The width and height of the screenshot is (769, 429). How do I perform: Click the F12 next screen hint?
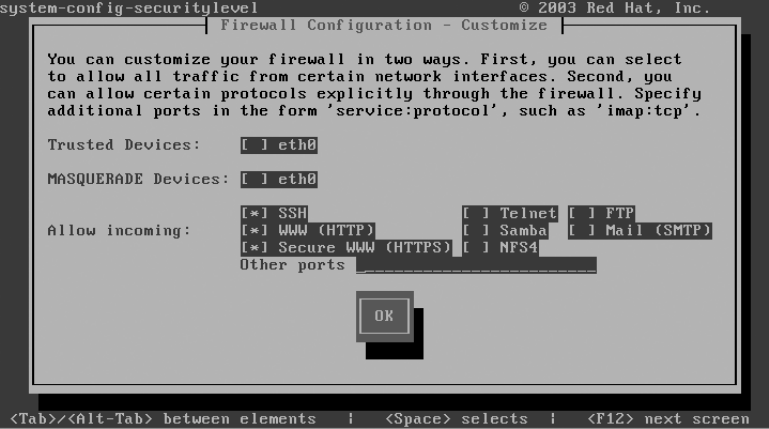pyautogui.click(x=668, y=419)
